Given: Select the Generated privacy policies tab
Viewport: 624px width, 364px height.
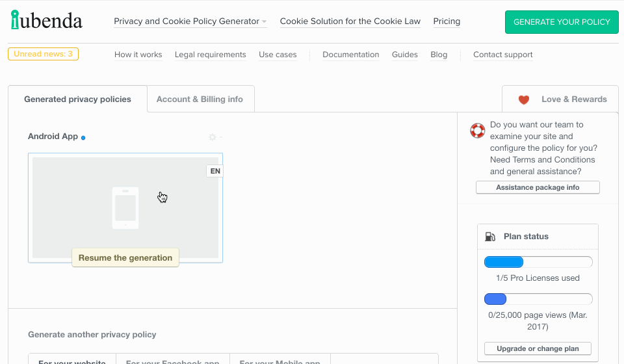Looking at the screenshot, I should point(77,99).
